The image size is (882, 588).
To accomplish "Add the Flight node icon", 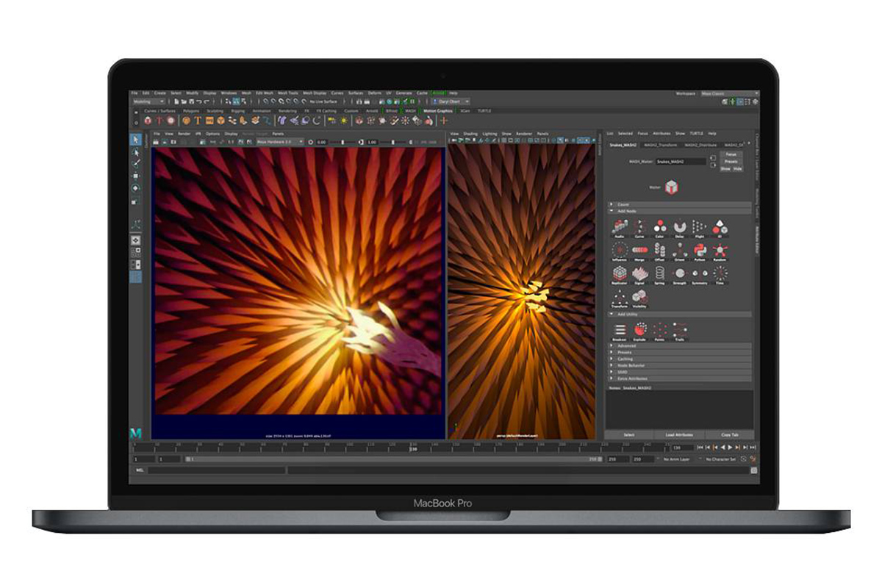I will pos(699,227).
